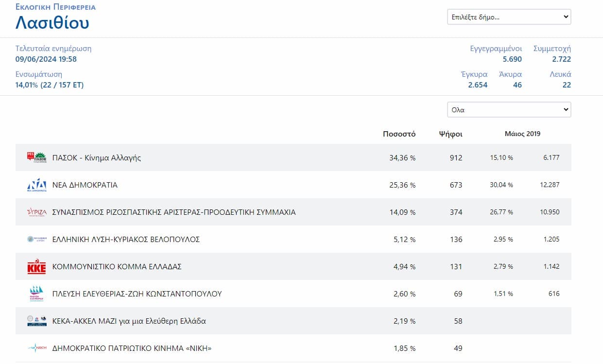This screenshot has height=364, width=603.
Task: Click Νέα Δημοκρατία's 2019 votes 12.287
Action: tap(549, 185)
